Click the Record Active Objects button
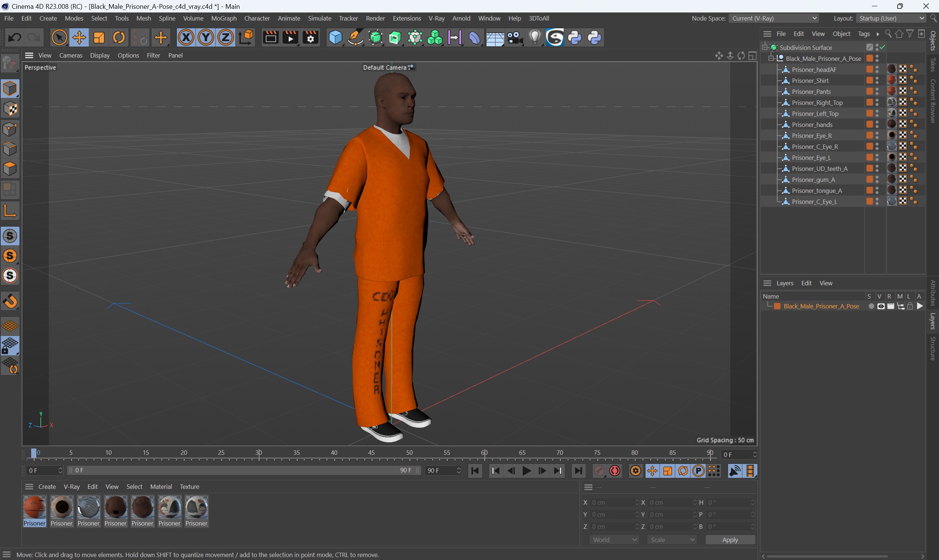Screen dimensions: 939x560 (x=599, y=471)
